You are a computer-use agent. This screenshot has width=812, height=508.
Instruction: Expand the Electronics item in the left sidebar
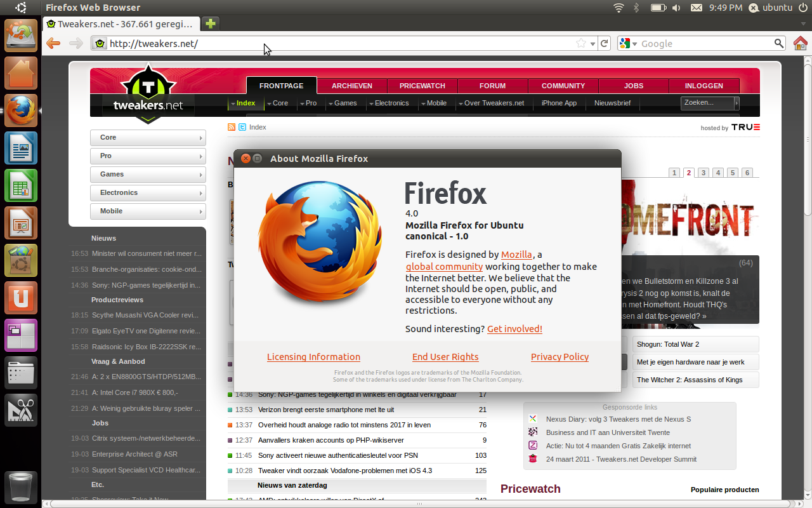[x=148, y=193]
